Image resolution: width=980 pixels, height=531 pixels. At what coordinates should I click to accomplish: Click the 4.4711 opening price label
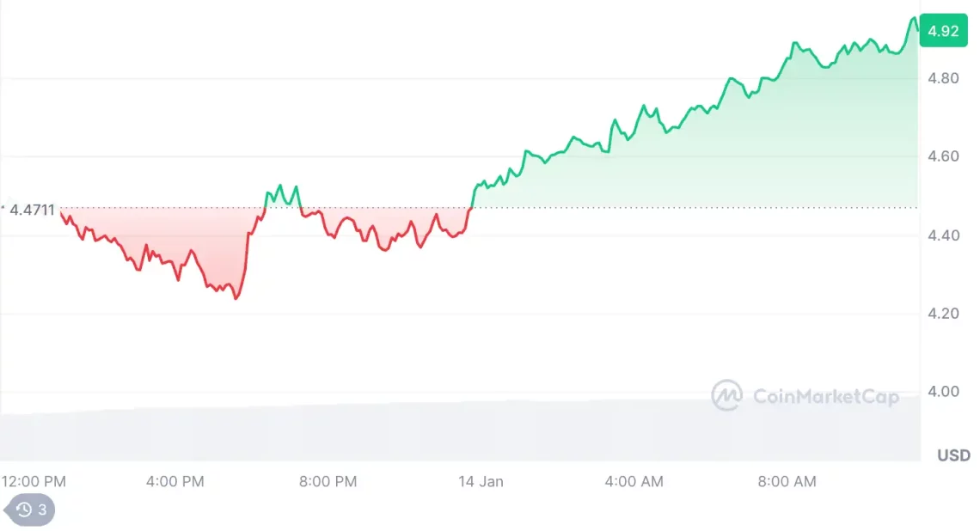tap(32, 209)
